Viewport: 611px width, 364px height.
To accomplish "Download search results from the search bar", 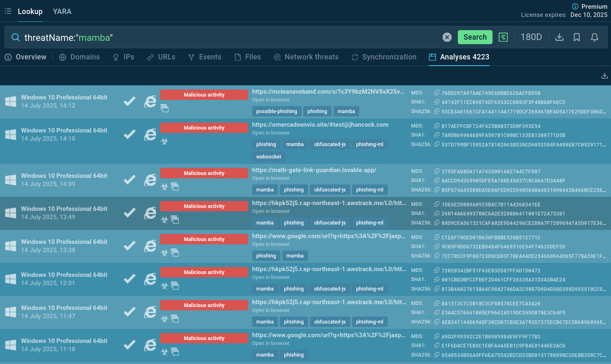I will coord(559,37).
